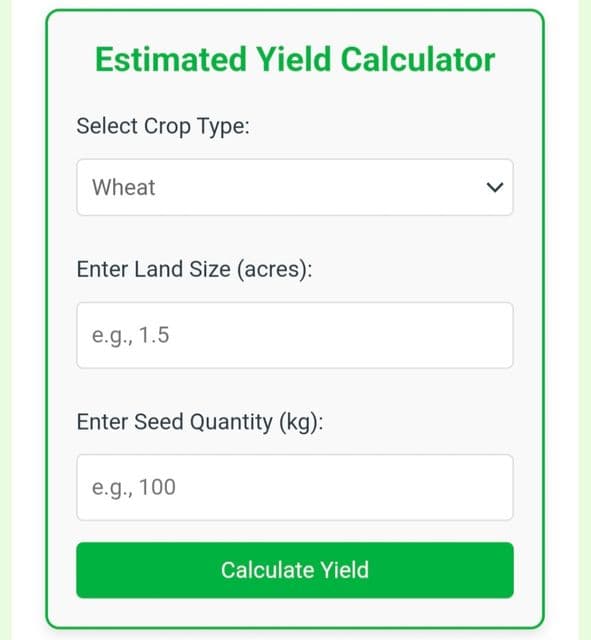591x640 pixels.
Task: Click the Calculate Yield button
Action: click(295, 570)
